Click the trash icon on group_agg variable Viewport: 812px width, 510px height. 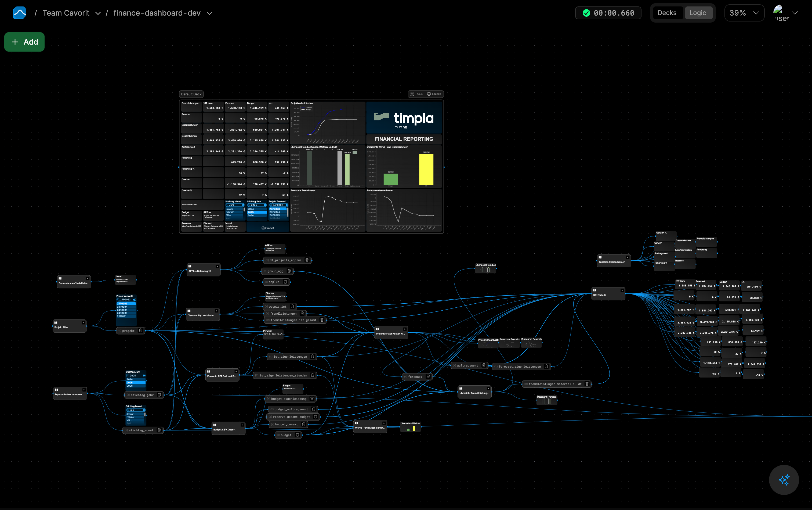(x=289, y=271)
